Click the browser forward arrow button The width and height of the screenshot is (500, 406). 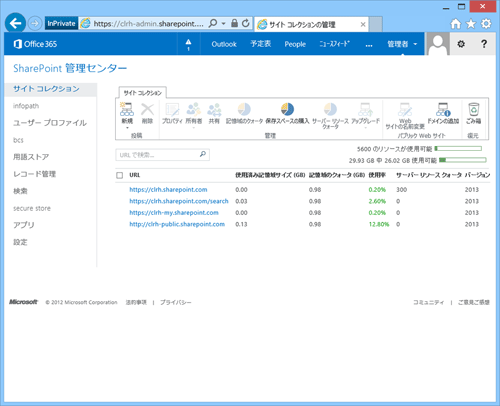click(35, 23)
